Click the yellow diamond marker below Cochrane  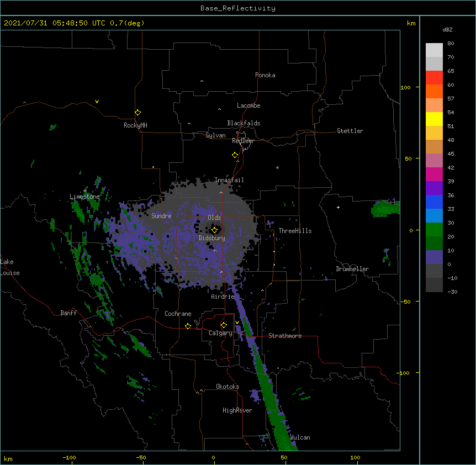[x=188, y=326]
